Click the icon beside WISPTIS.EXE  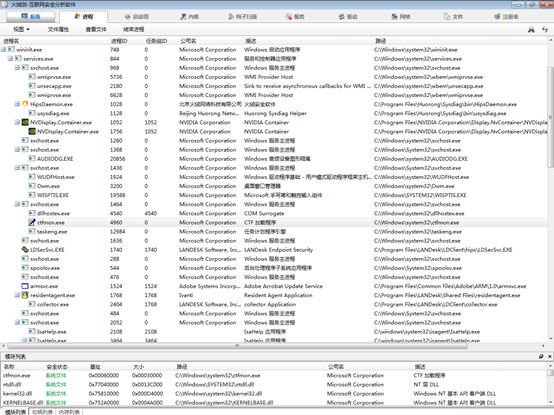(32, 195)
